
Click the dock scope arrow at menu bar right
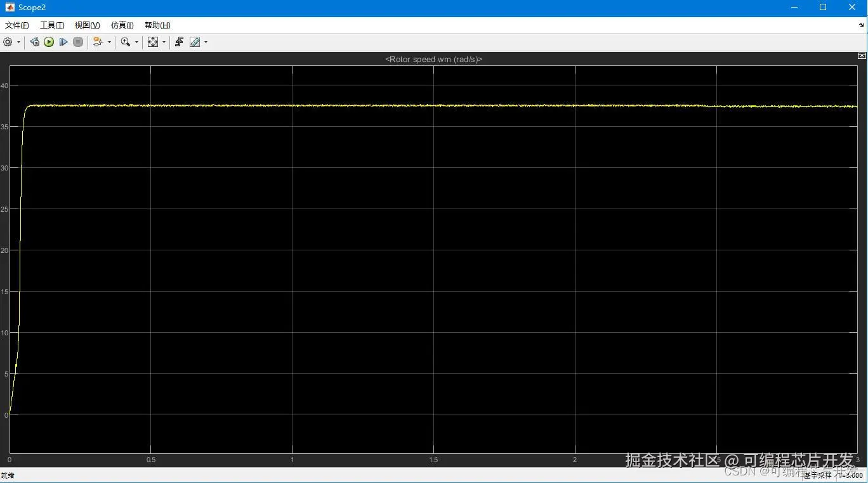pos(862,25)
